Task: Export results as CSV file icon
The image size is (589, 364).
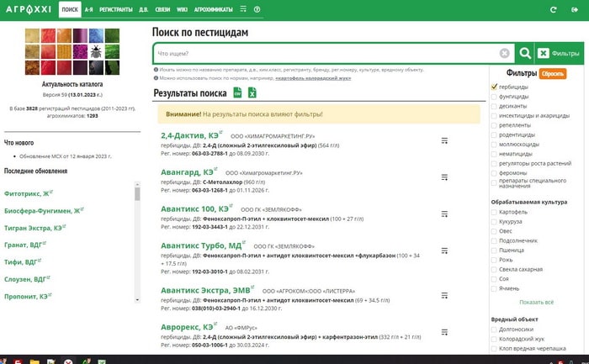Action: [x=237, y=92]
